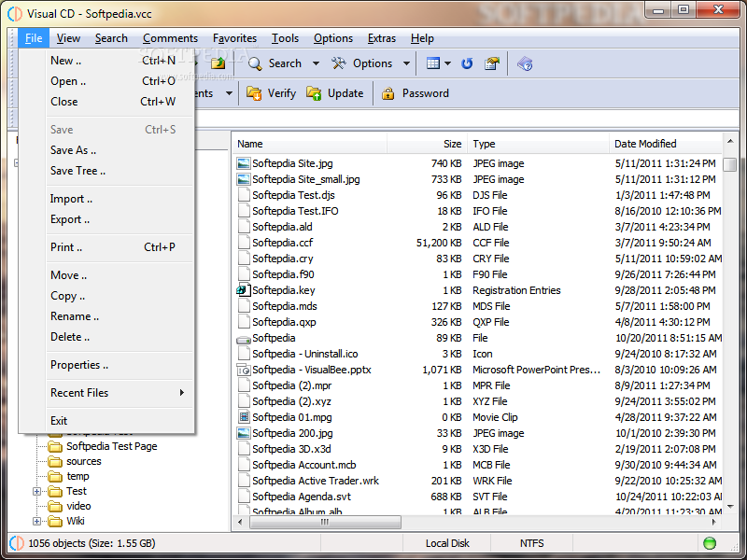The width and height of the screenshot is (747, 560).
Task: Open the Options dropdown arrow
Action: click(x=406, y=63)
